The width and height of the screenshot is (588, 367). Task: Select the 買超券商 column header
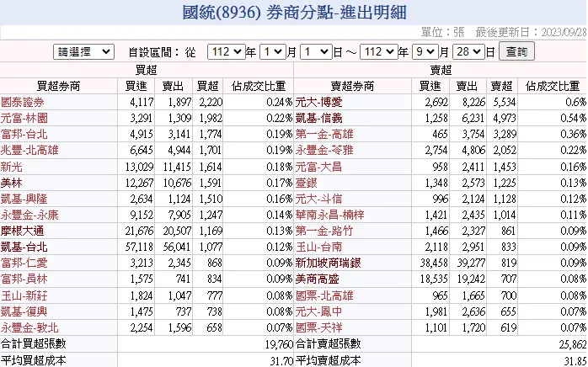(58, 86)
